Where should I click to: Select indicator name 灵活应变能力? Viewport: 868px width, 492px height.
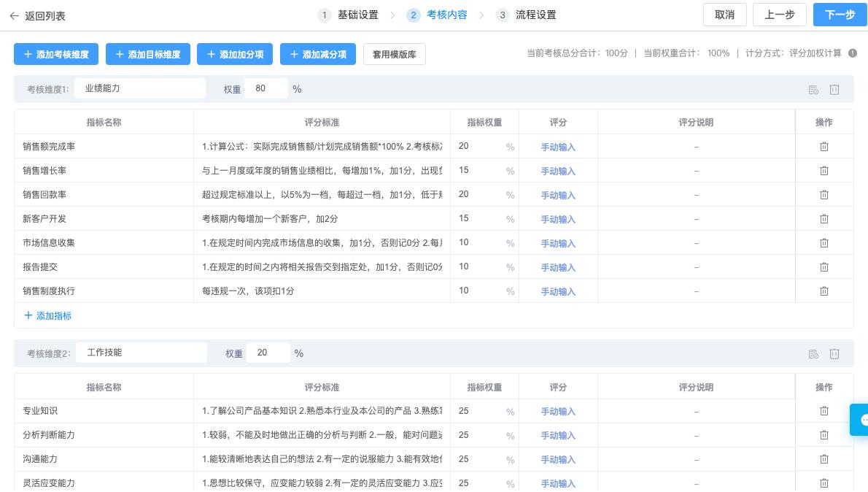coord(49,483)
